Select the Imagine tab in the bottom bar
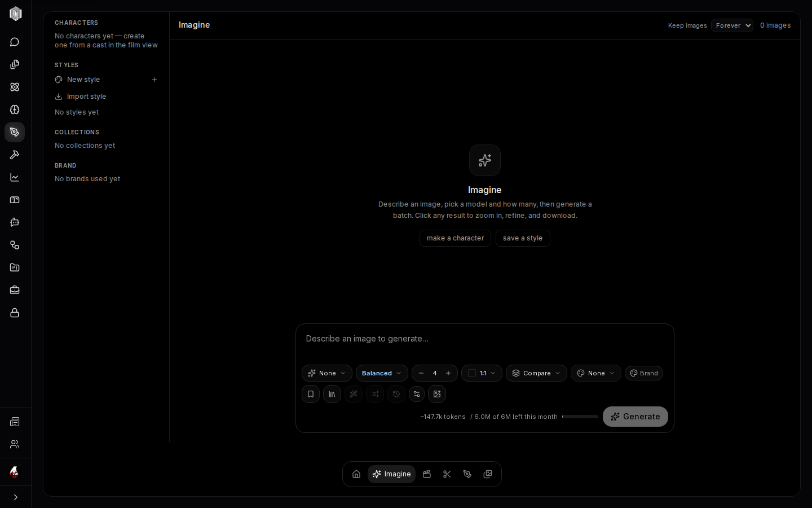This screenshot has width=812, height=508. coord(391,474)
